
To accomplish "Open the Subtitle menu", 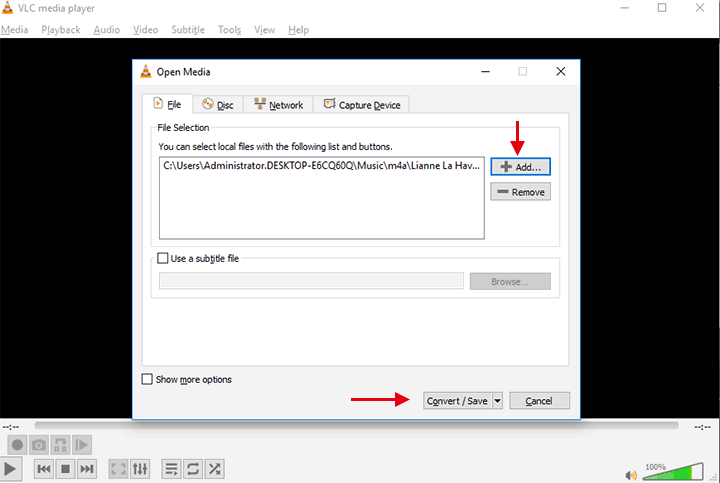I will click(188, 30).
